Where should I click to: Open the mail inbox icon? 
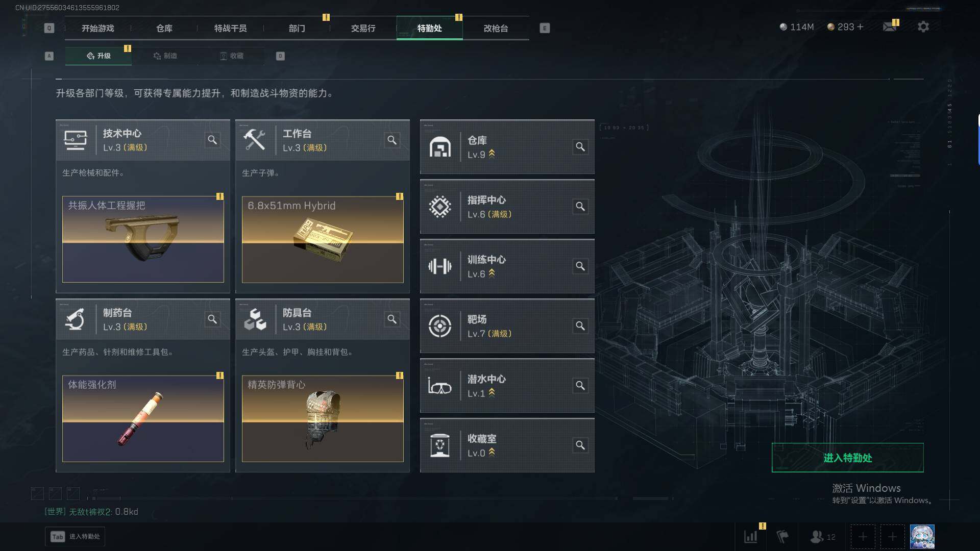890,27
